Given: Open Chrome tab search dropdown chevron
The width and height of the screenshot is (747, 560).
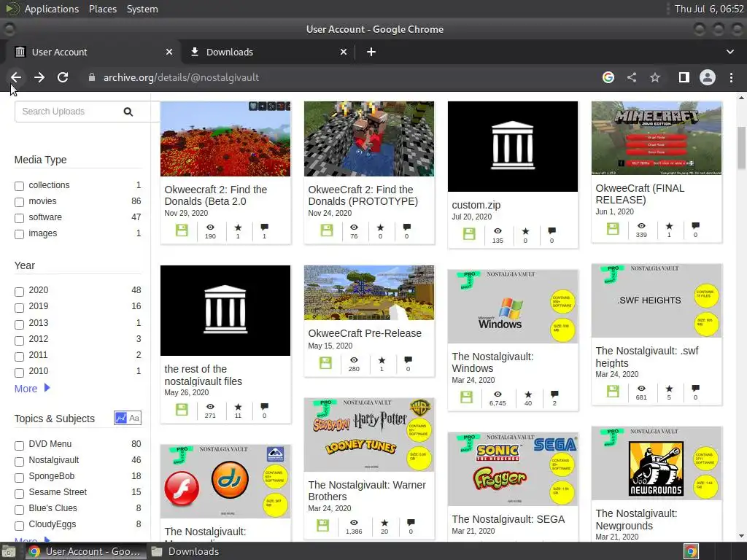Looking at the screenshot, I should point(729,52).
